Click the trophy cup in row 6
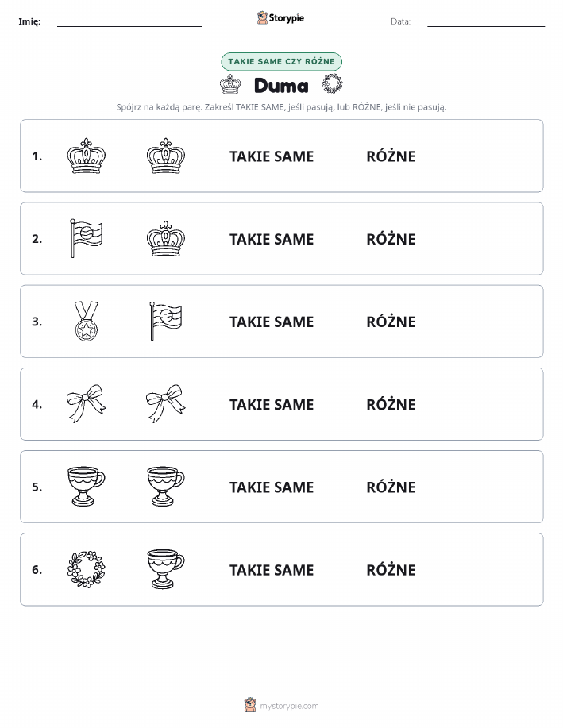The image size is (563, 728). pos(165,569)
